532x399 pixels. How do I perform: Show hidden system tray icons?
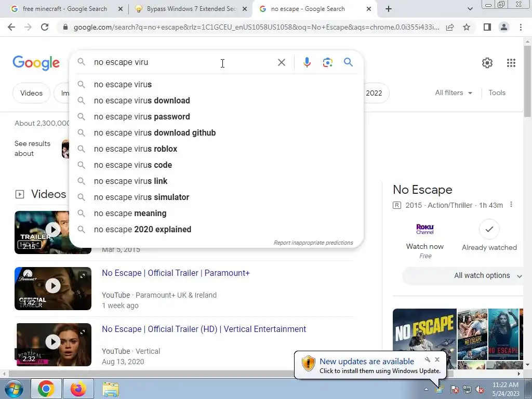tap(426, 389)
